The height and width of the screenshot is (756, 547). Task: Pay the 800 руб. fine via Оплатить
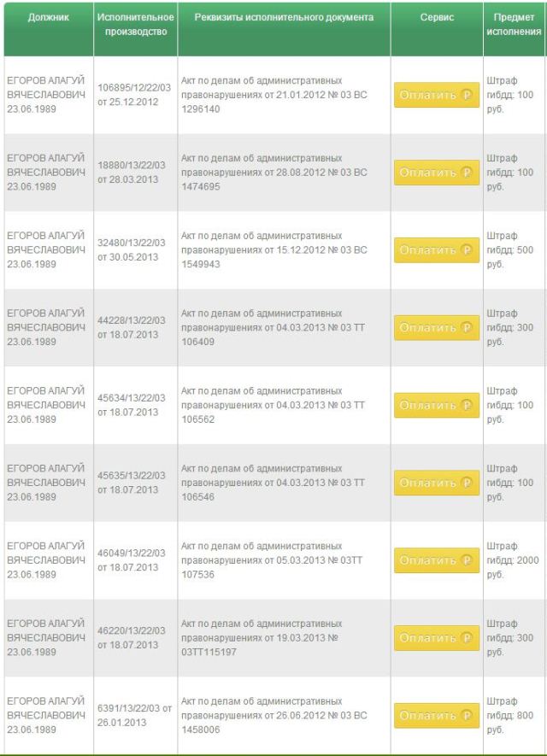437,716
